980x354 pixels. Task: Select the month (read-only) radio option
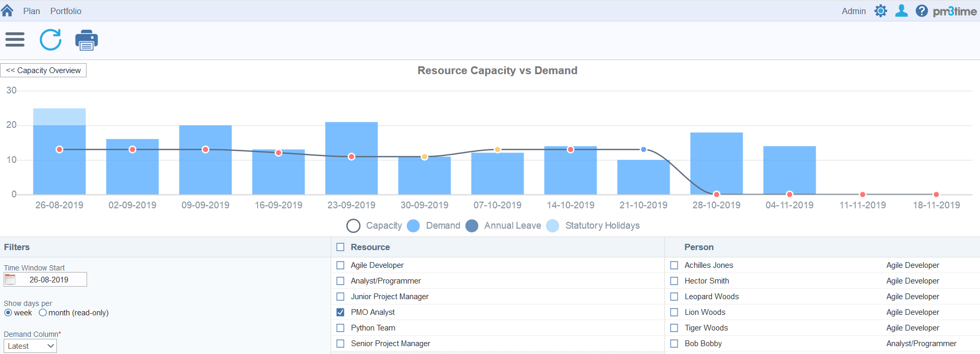43,313
